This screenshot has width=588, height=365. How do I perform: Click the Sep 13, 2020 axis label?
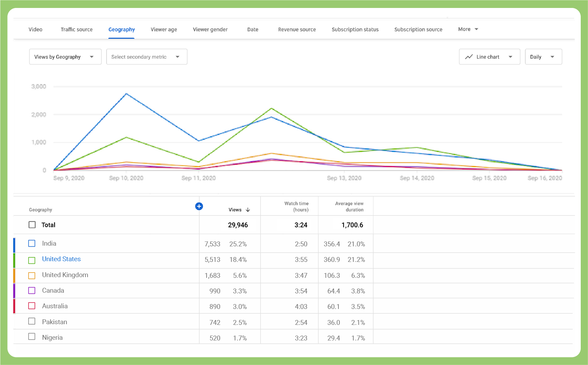point(344,178)
